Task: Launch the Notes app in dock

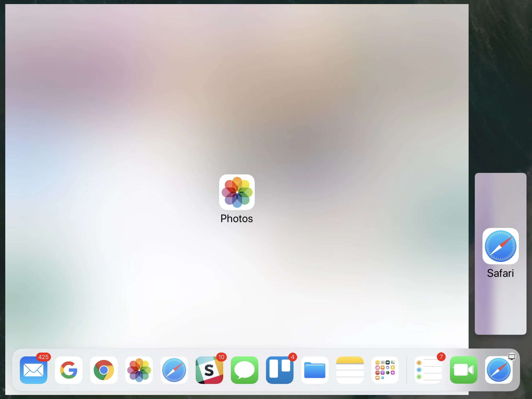Action: [x=350, y=370]
